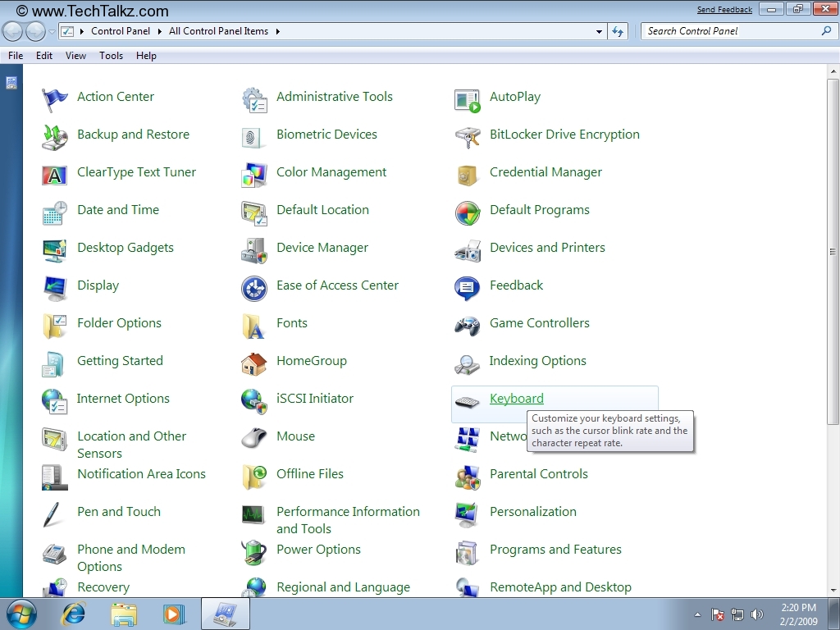Click the Keyboard settings link
840x630 pixels.
point(516,398)
